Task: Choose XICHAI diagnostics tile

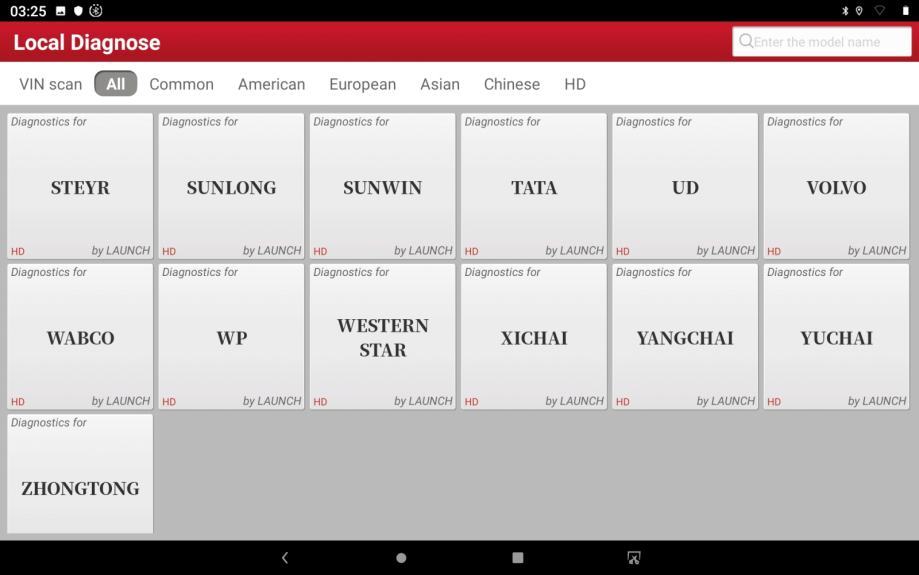Action: click(x=533, y=336)
